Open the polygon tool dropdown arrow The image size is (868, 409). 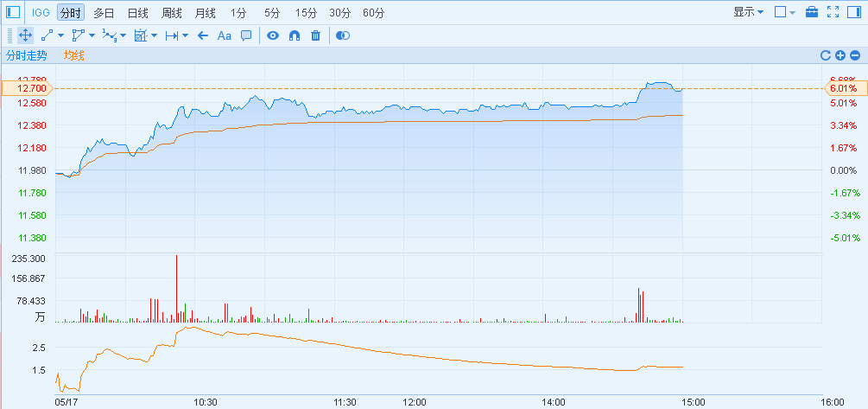tap(92, 35)
